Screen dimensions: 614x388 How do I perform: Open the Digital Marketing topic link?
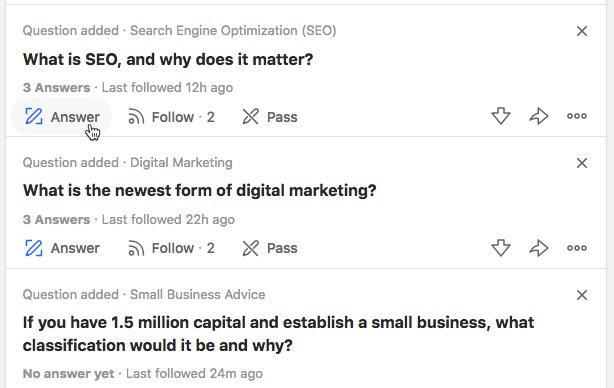(x=181, y=162)
